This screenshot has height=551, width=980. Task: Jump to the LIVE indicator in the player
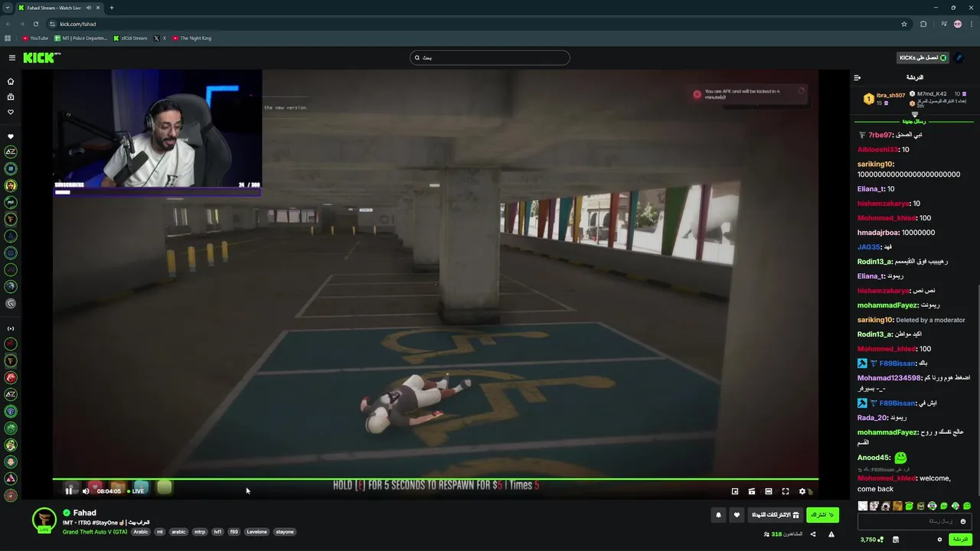pos(136,491)
